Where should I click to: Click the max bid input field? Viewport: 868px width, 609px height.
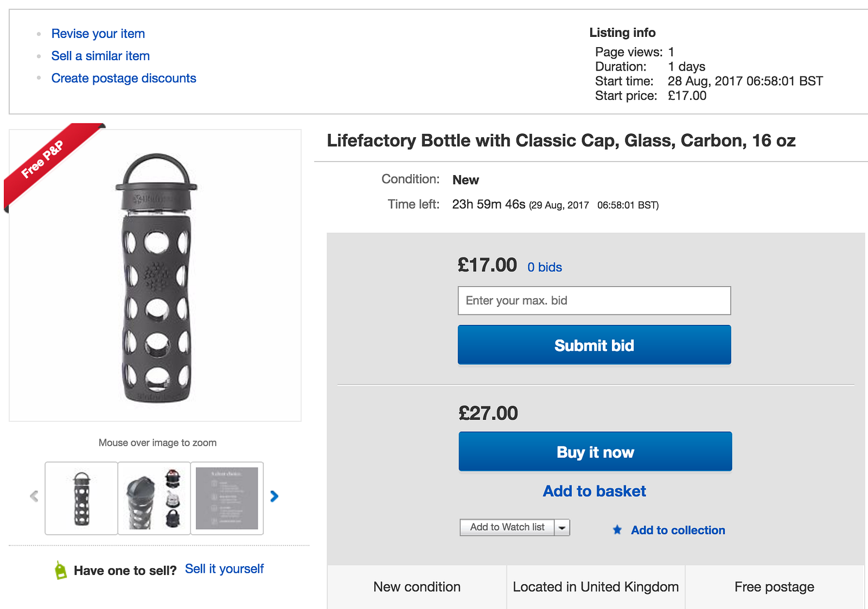pos(594,300)
